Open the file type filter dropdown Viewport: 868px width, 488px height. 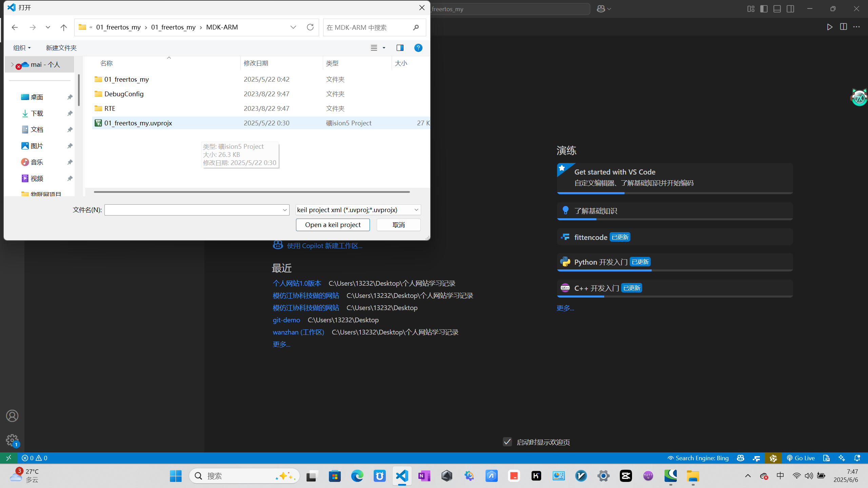click(358, 210)
